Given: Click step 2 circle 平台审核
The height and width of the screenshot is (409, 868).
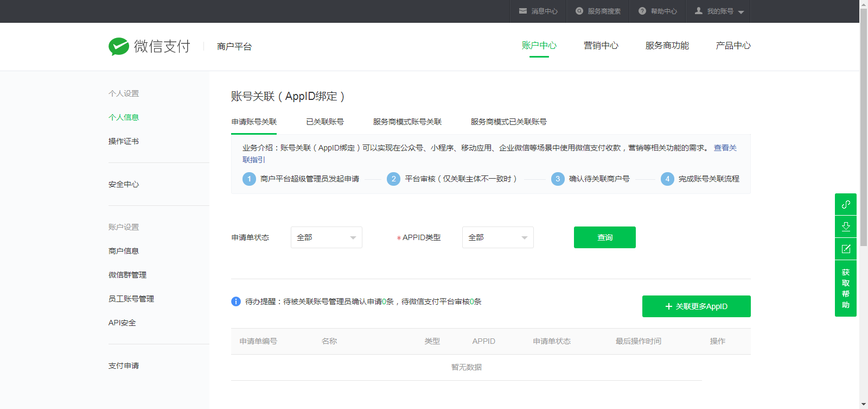Looking at the screenshot, I should pyautogui.click(x=394, y=179).
